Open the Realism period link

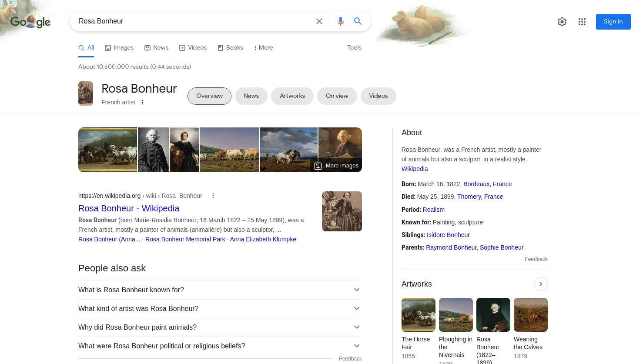pyautogui.click(x=433, y=210)
